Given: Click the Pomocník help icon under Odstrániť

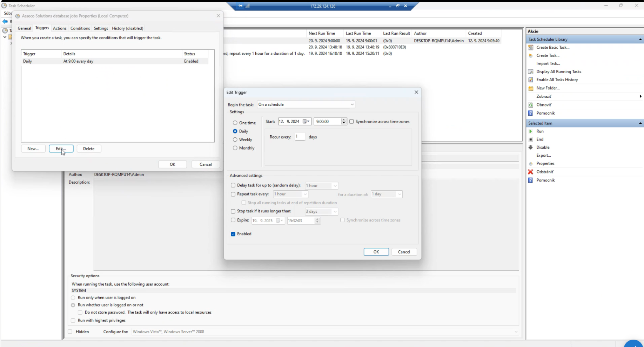Looking at the screenshot, I should click(x=531, y=180).
